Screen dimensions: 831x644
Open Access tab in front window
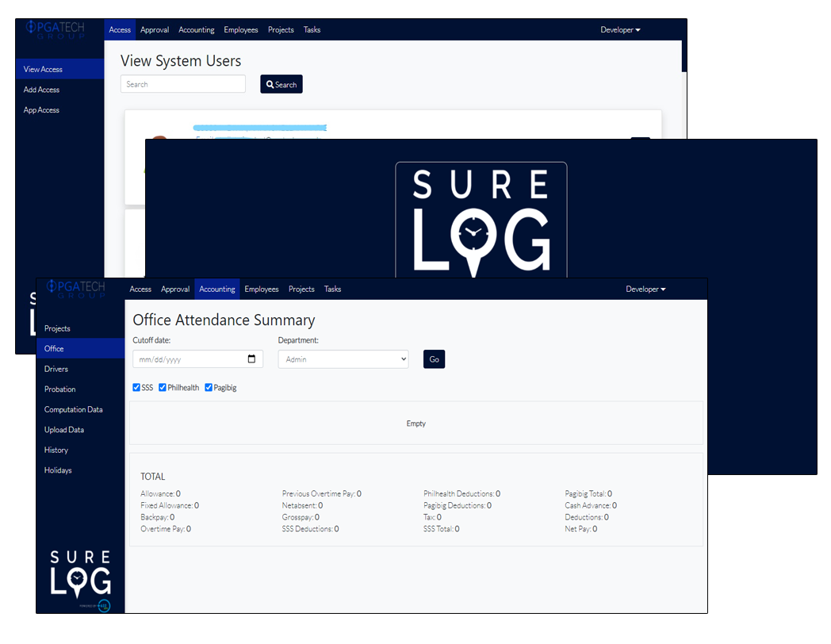[140, 289]
